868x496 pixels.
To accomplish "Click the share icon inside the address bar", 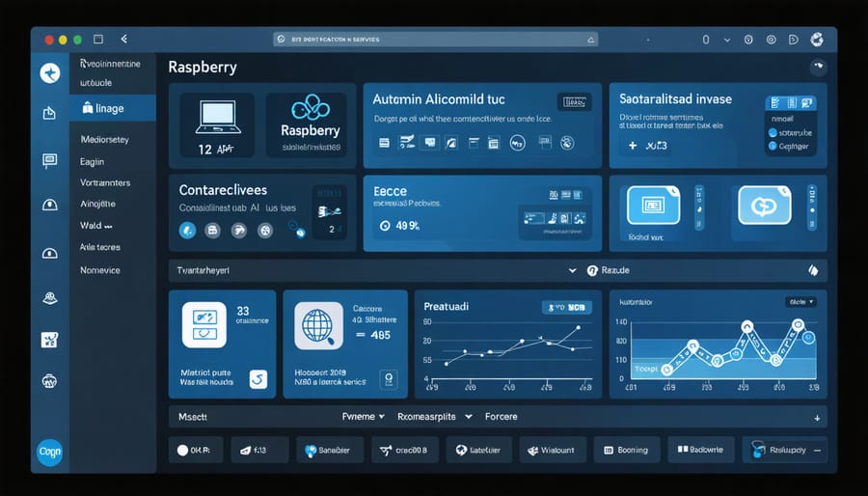I will (590, 40).
